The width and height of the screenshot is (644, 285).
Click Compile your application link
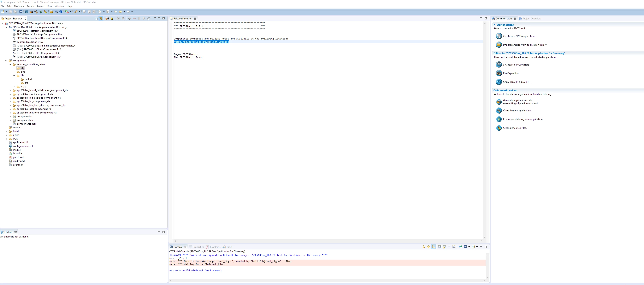(x=517, y=111)
